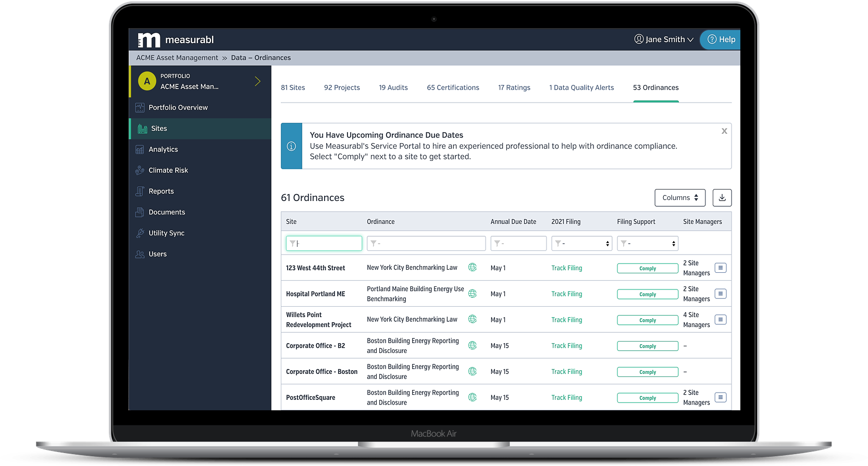This screenshot has width=868, height=466.
Task: Open site managers list for Willets Point
Action: tap(721, 320)
